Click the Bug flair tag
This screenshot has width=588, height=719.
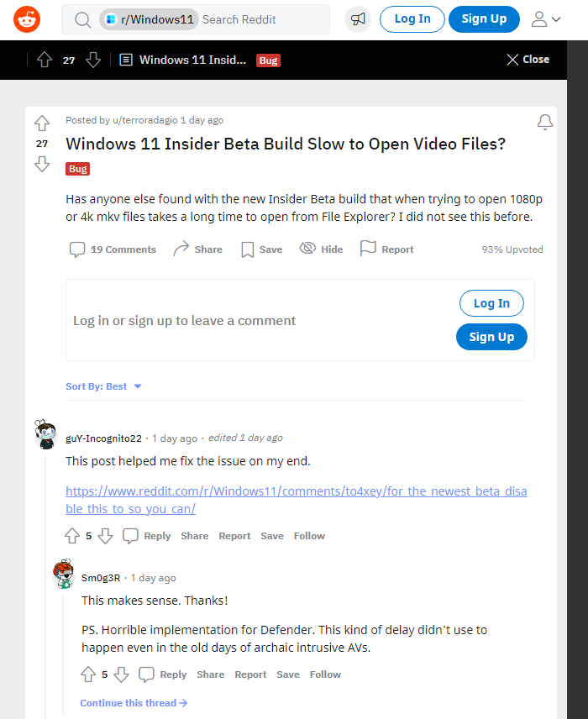pos(77,169)
